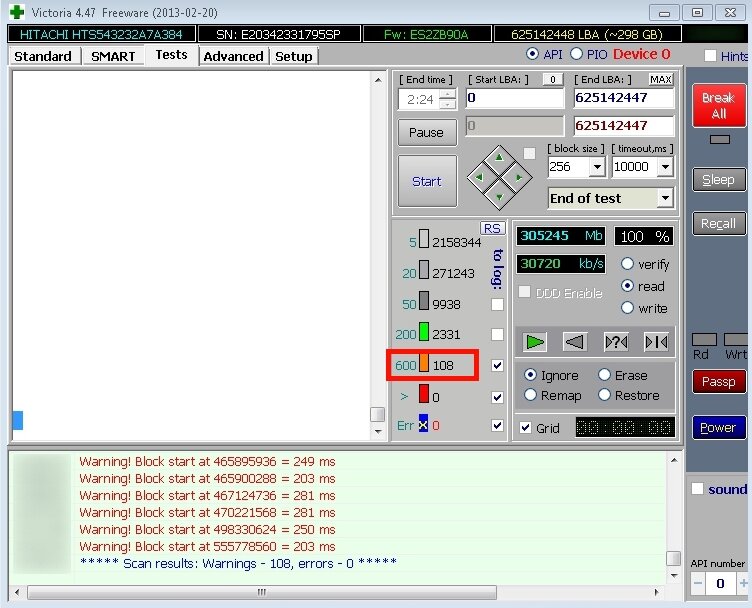This screenshot has height=608, width=752.
Task: Switch to the Tests tab
Action: (171, 55)
